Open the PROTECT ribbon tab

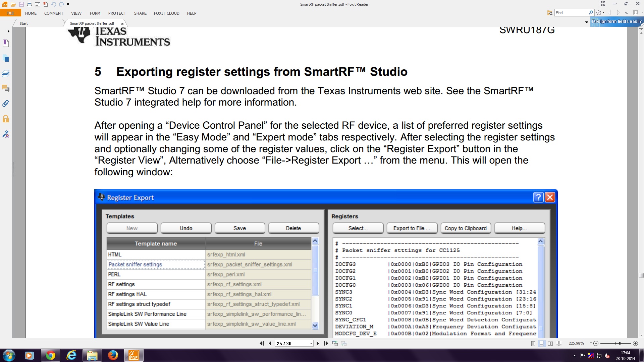pos(117,13)
